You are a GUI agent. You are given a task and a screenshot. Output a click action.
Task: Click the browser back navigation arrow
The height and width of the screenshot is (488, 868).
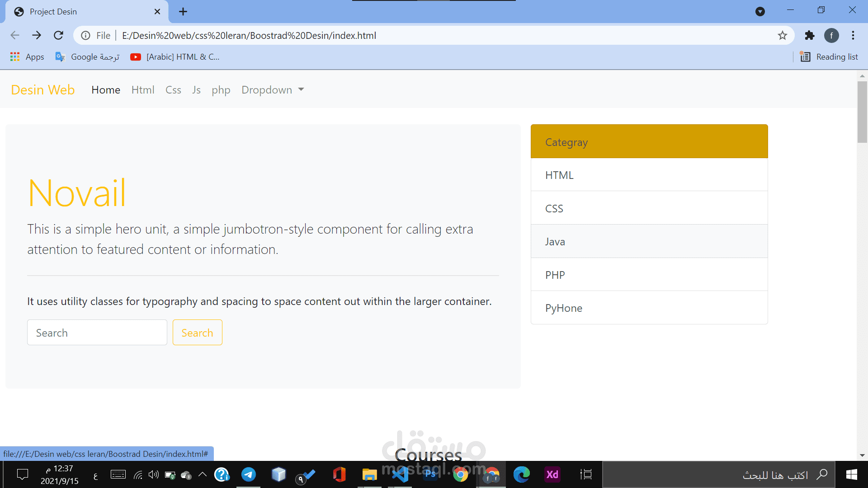click(15, 34)
